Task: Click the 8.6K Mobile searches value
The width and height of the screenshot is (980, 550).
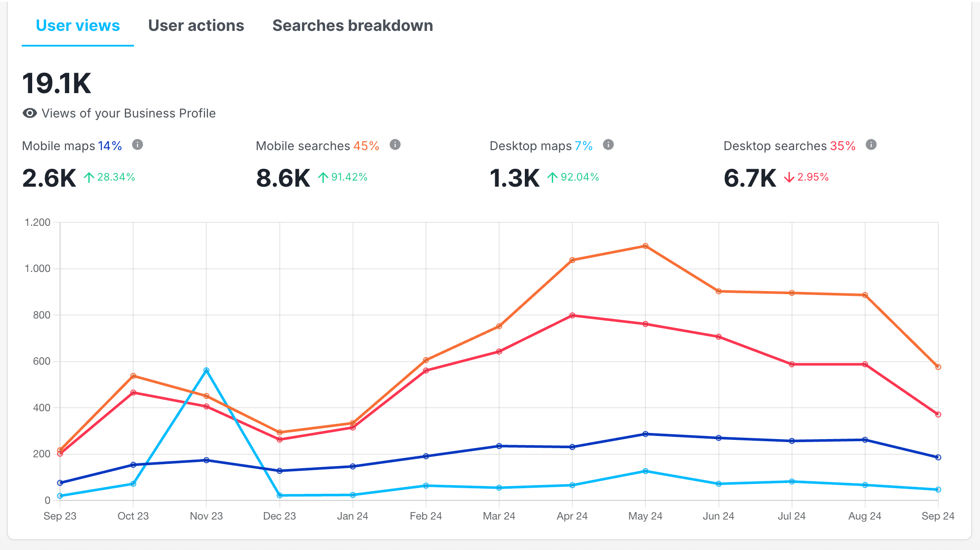Action: tap(283, 178)
